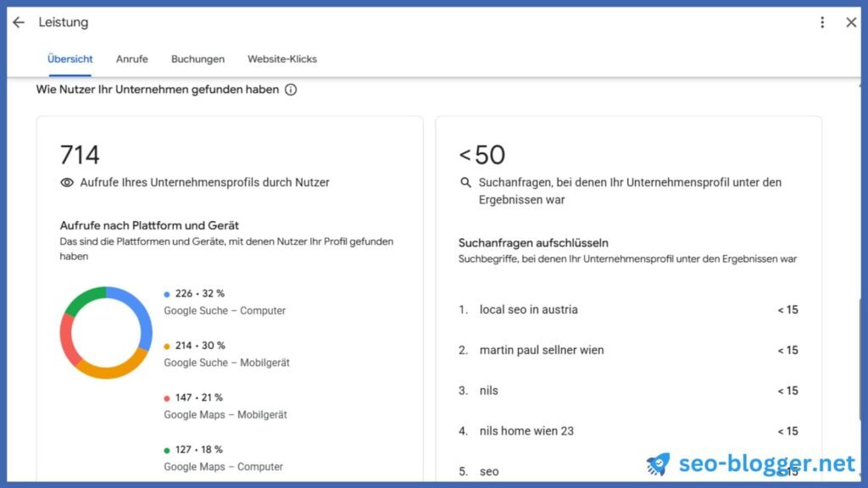The image size is (868, 488).
Task: Select search term 'nils'
Action: (489, 391)
